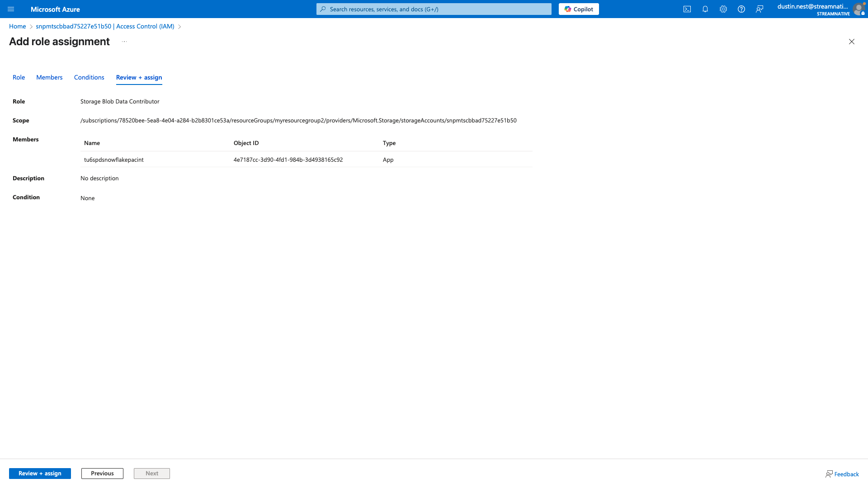
Task: Open the Conditions tab
Action: point(89,77)
